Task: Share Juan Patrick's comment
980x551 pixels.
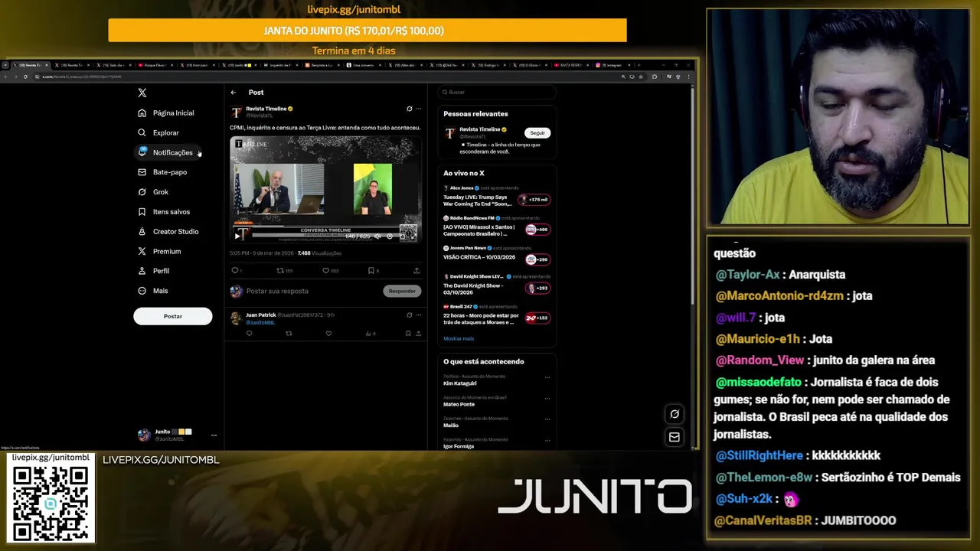Action: click(x=418, y=334)
